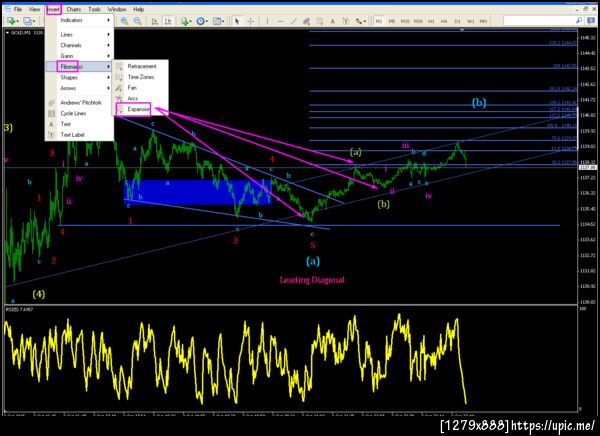Toggle Chart Shift toolbar button
Screen dimensions: 600x436
point(168,21)
